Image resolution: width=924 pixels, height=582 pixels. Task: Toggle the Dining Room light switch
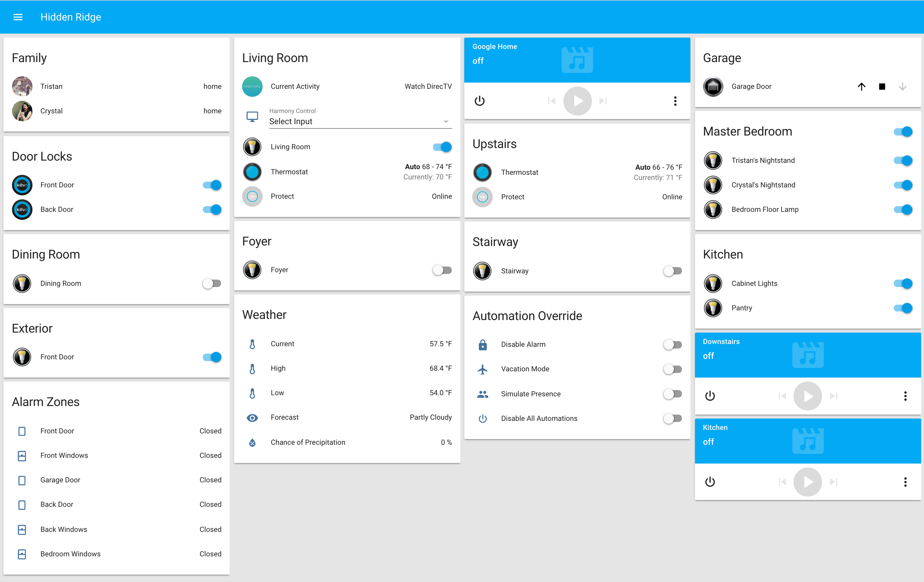click(212, 284)
